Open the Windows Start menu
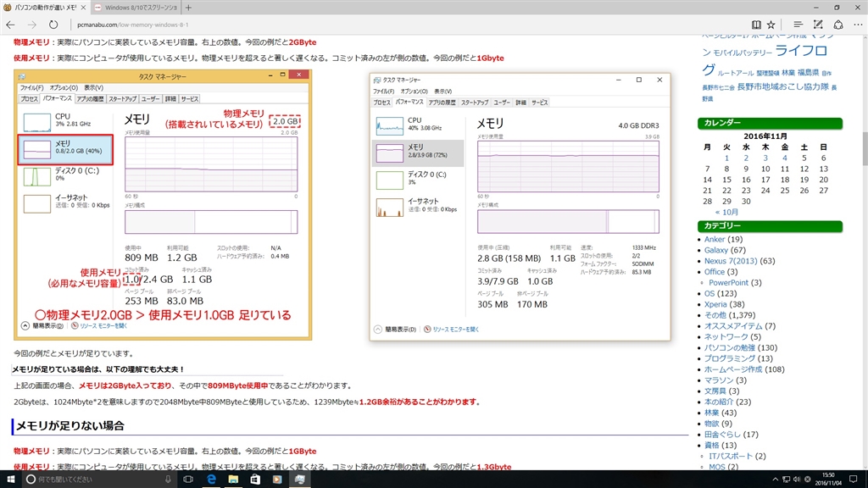868x488 pixels. pos(10,480)
